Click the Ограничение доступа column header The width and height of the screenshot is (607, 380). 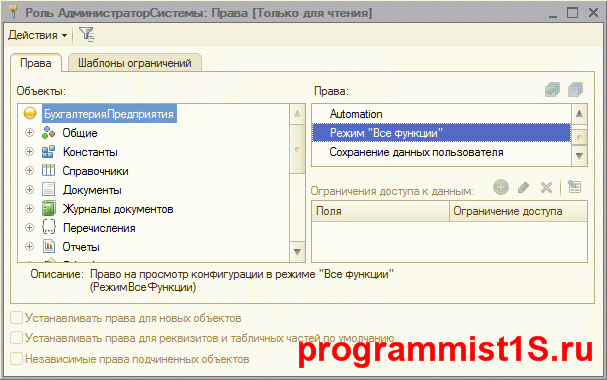518,211
